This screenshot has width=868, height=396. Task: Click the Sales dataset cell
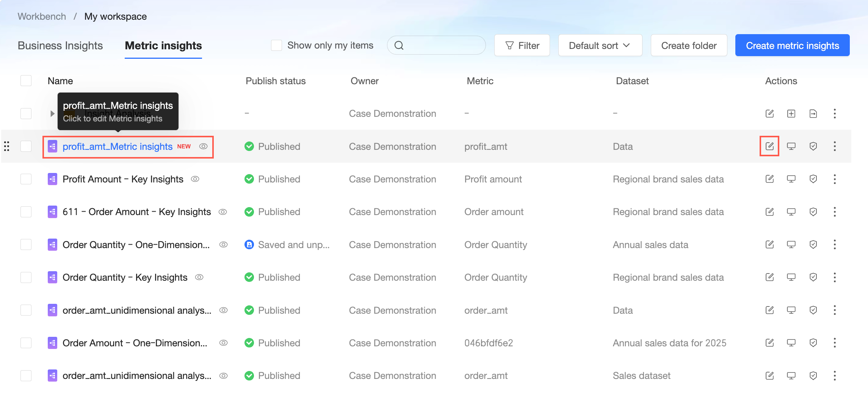pos(642,376)
